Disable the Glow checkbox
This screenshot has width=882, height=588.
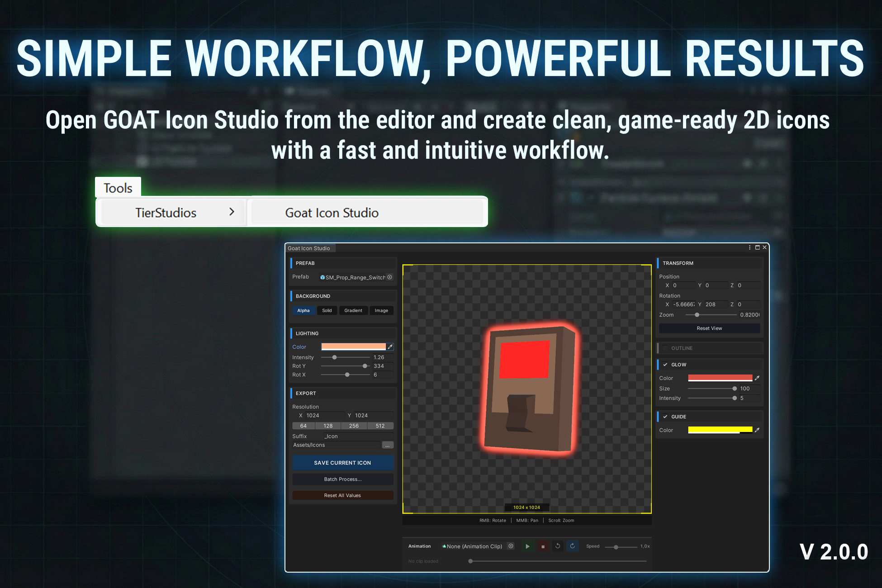tap(665, 365)
